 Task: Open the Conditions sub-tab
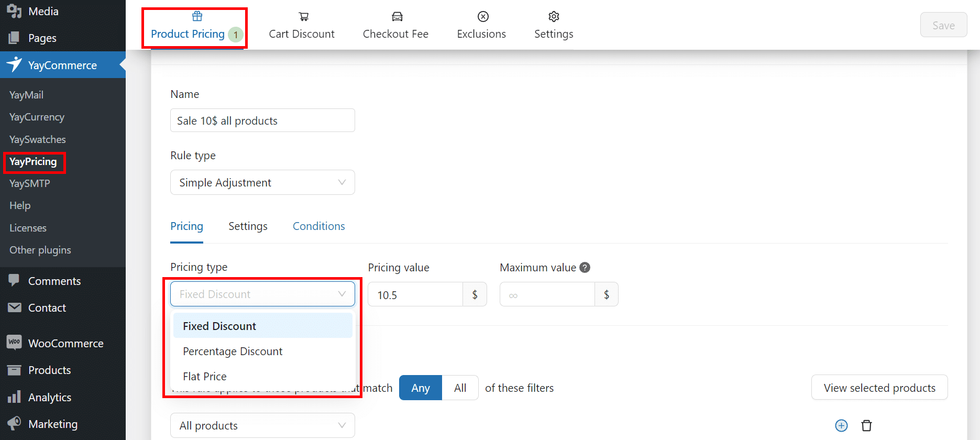point(318,226)
